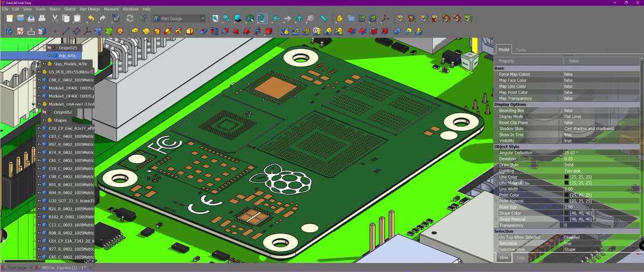644x272 pixels.
Task: Open a file with the folder icon
Action: [20, 18]
